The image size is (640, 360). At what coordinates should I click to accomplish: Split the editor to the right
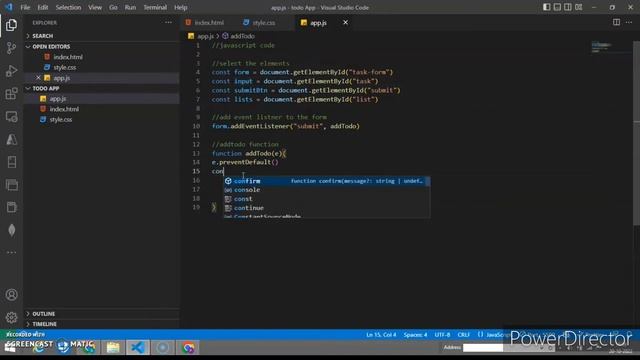(x=616, y=22)
